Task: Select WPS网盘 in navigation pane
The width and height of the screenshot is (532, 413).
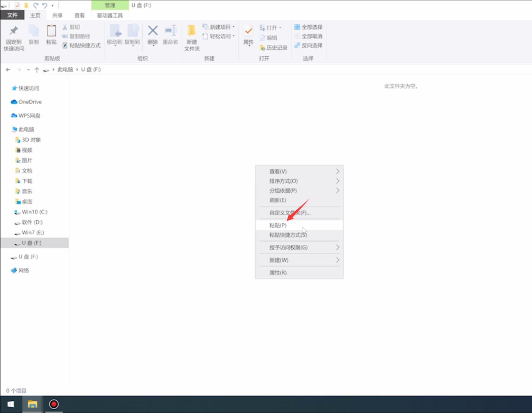Action: (x=29, y=116)
